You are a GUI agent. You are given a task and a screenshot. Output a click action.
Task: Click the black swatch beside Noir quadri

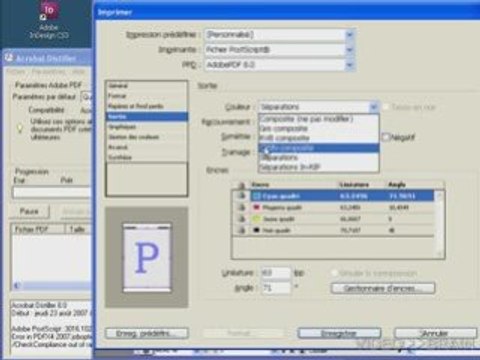[256, 230]
